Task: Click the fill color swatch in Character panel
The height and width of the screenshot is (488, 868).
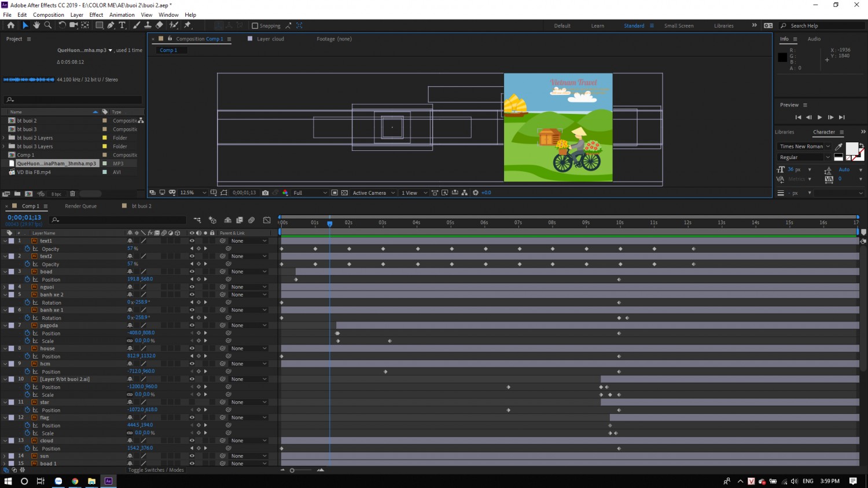Action: tap(852, 149)
